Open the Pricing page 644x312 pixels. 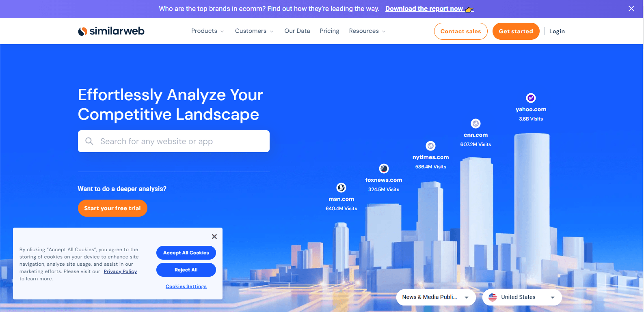(x=329, y=31)
